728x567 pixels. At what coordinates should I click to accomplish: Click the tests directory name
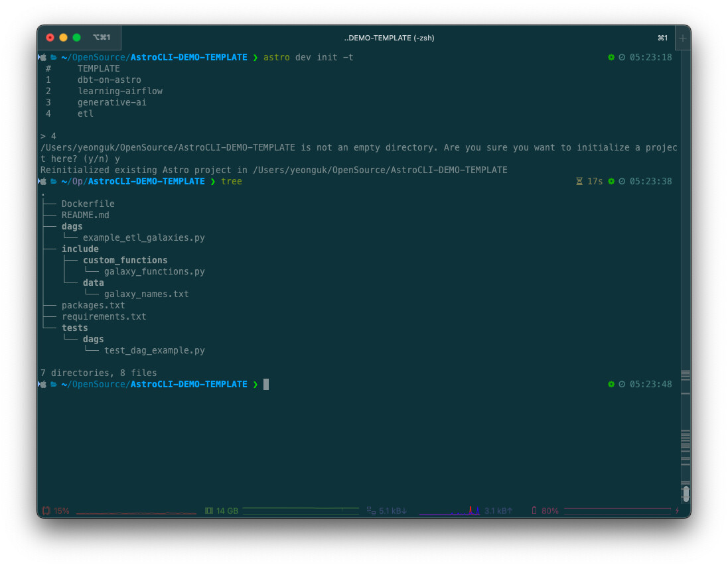pos(75,328)
